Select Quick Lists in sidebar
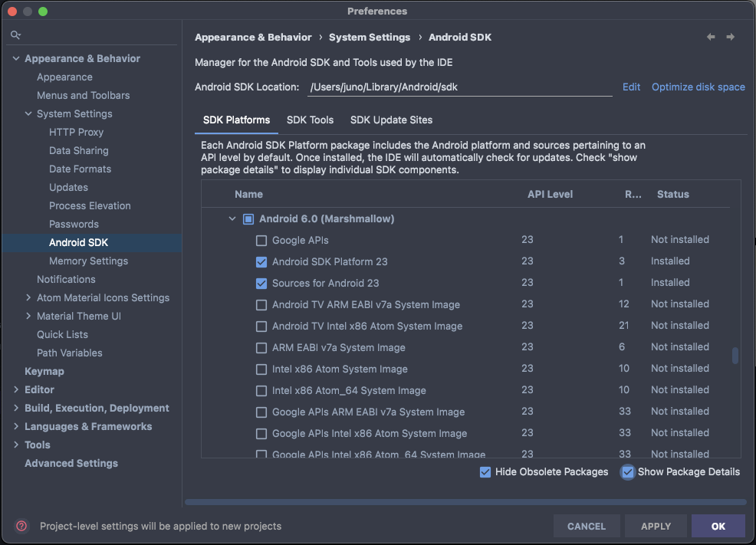Screen dimensions: 756x545 tap(62, 334)
